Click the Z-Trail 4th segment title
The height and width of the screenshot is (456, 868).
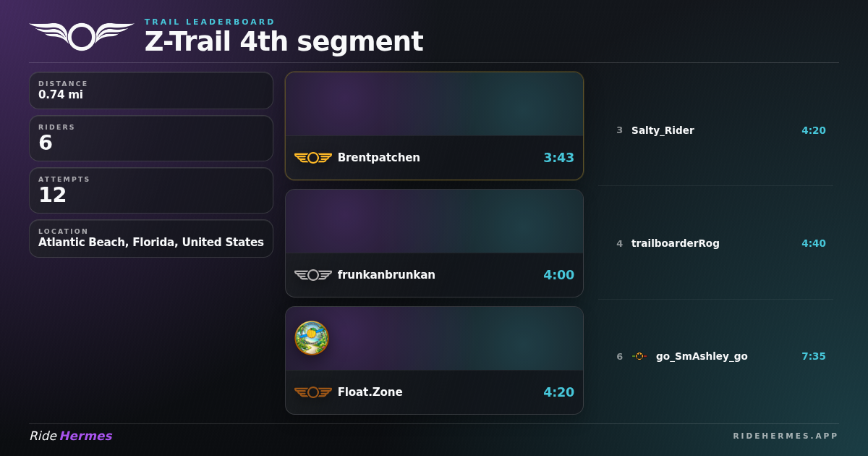tap(284, 41)
